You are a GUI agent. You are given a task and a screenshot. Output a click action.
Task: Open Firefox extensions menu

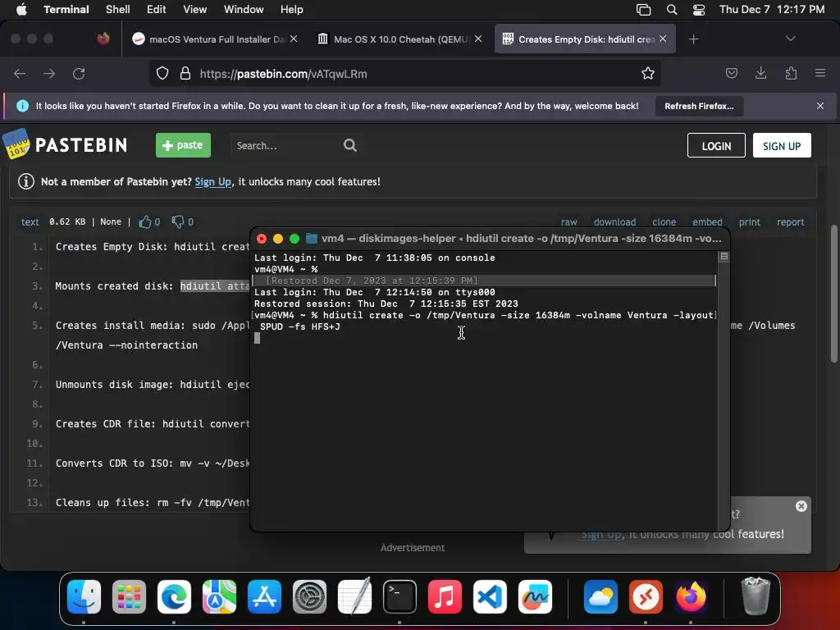pos(791,73)
